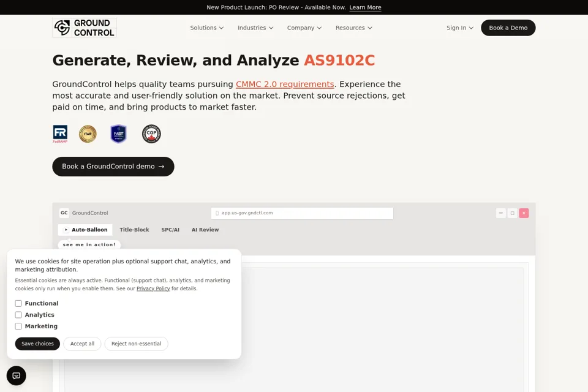Click the CGP circular badge
The width and height of the screenshot is (588, 392).
click(x=151, y=134)
